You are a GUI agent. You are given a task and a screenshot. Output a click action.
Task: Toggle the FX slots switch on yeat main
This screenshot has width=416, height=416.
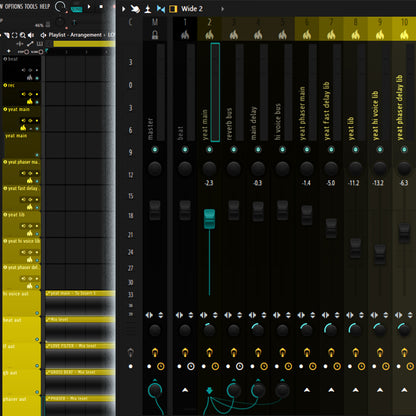point(209,352)
